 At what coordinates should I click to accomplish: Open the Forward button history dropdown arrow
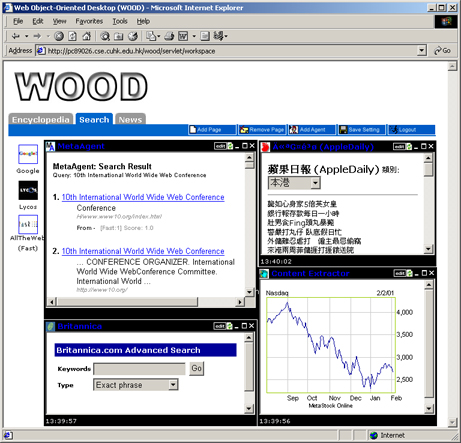point(48,36)
